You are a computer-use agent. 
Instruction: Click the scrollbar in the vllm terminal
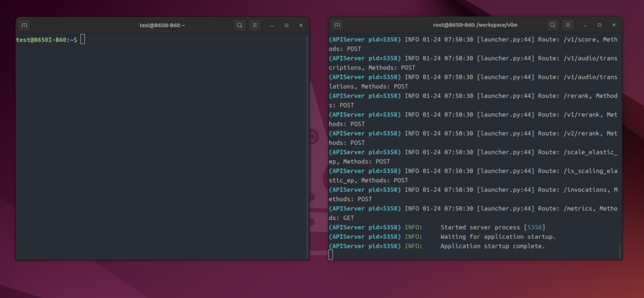coord(619,251)
